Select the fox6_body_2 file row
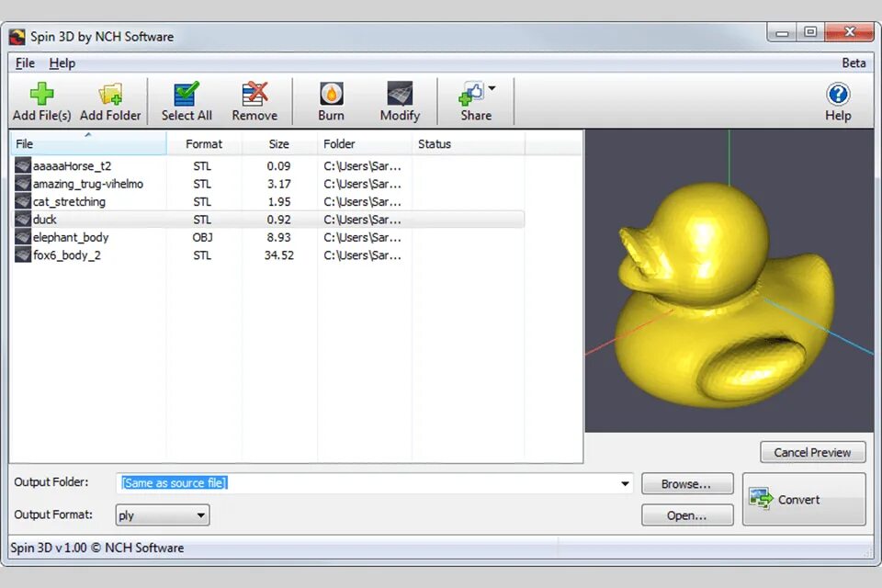 point(267,255)
